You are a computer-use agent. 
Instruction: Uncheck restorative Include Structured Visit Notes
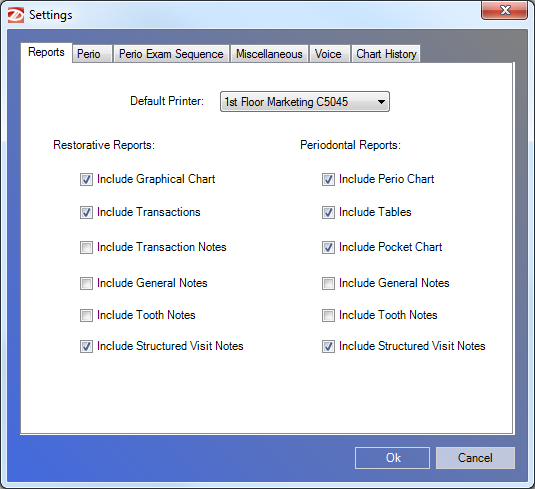pos(86,346)
